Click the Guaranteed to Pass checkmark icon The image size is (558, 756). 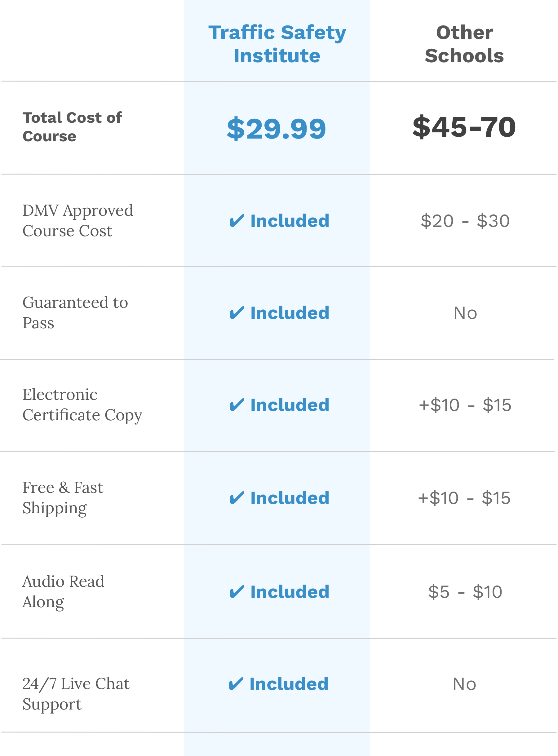pos(237,313)
